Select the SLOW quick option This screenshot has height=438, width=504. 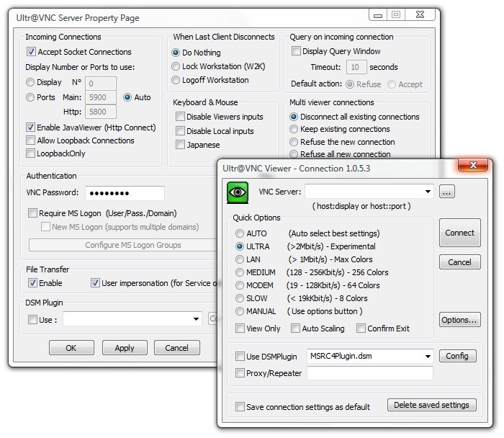tap(240, 298)
